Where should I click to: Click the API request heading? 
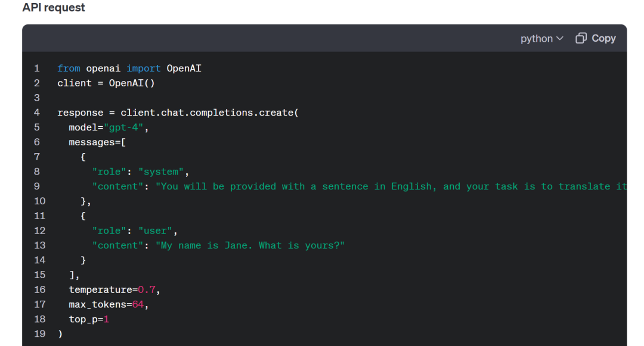click(x=54, y=8)
